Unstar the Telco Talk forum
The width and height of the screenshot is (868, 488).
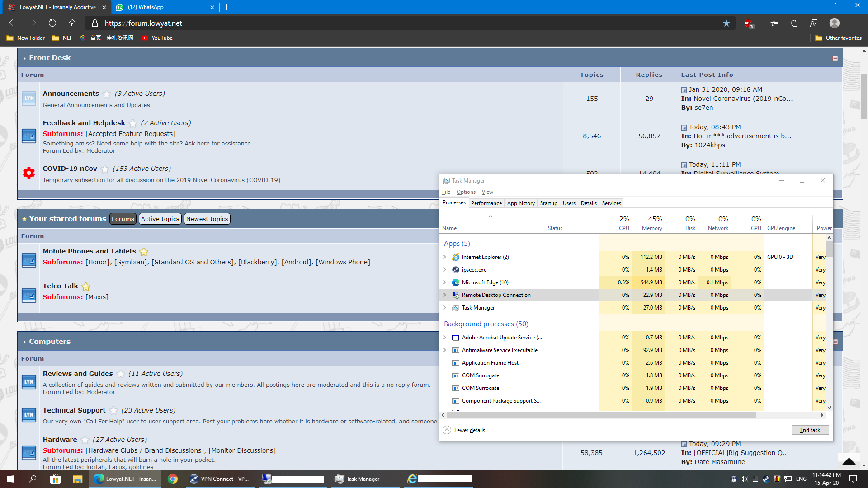86,286
